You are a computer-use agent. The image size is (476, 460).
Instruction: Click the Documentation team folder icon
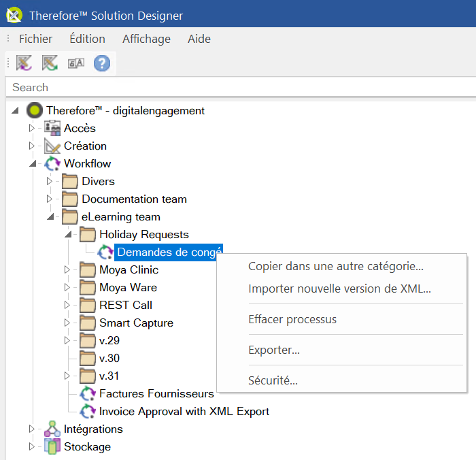coord(70,199)
